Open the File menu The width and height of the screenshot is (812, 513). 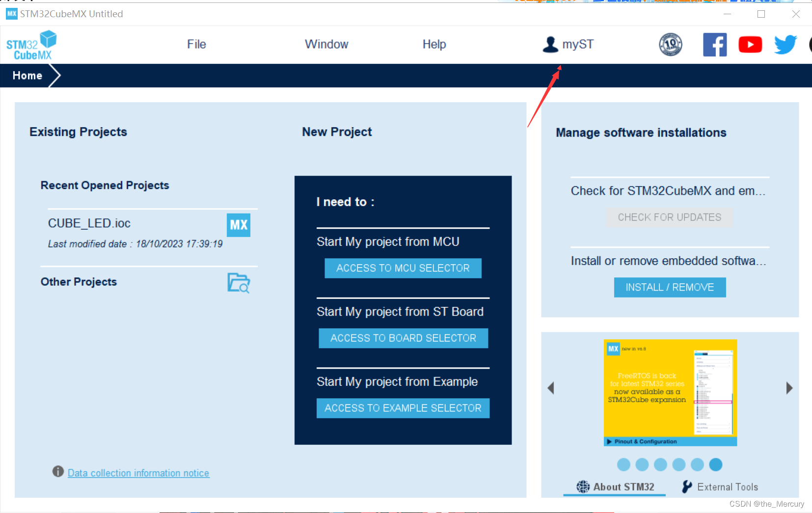tap(196, 44)
